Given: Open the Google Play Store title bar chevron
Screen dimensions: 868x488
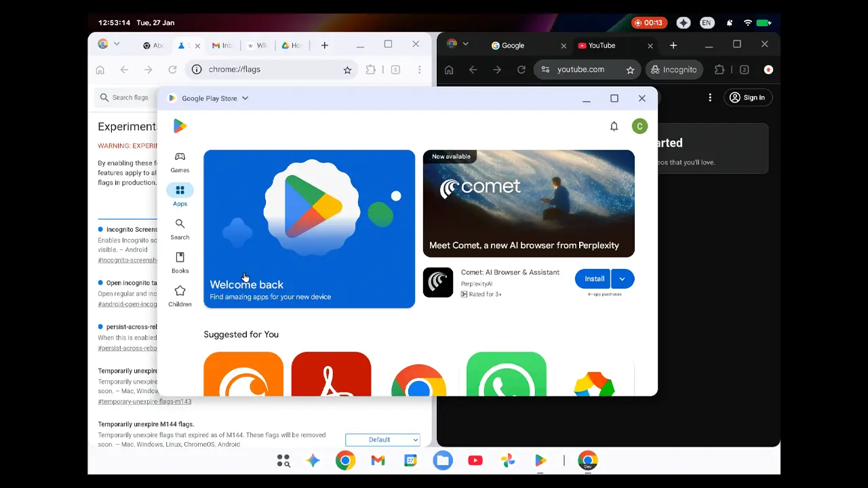Looking at the screenshot, I should click(x=245, y=98).
